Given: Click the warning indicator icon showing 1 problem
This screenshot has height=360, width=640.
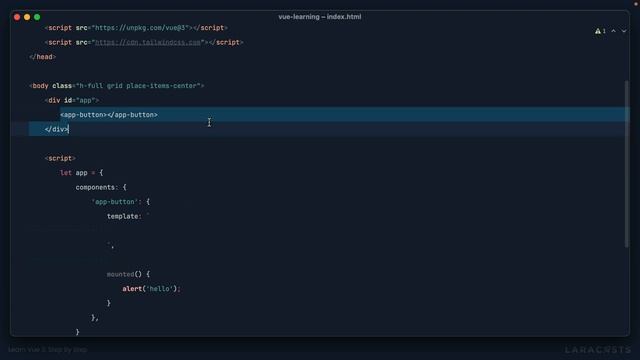Looking at the screenshot, I should tap(600, 31).
